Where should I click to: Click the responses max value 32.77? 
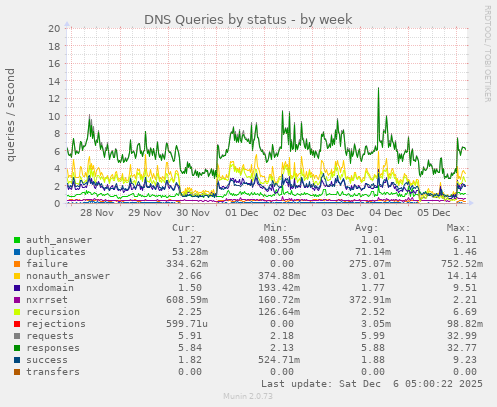(462, 348)
